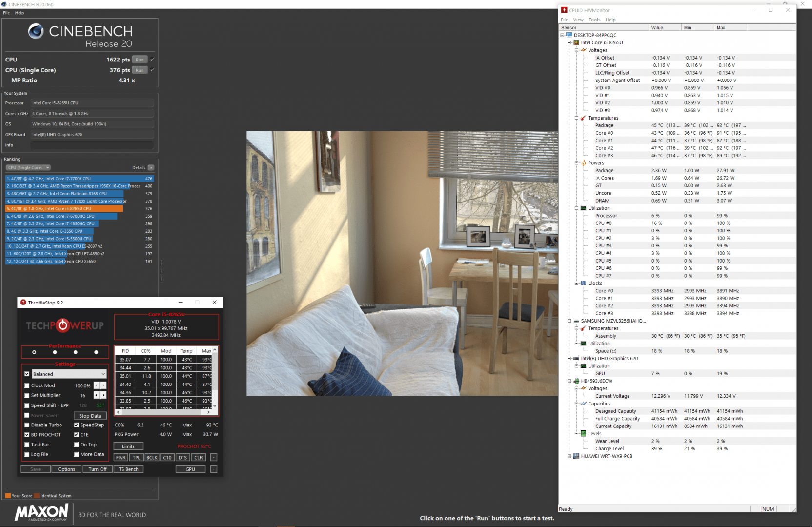Click the Voltages icon above Current Voltage
The width and height of the screenshot is (812, 527).
tap(583, 388)
